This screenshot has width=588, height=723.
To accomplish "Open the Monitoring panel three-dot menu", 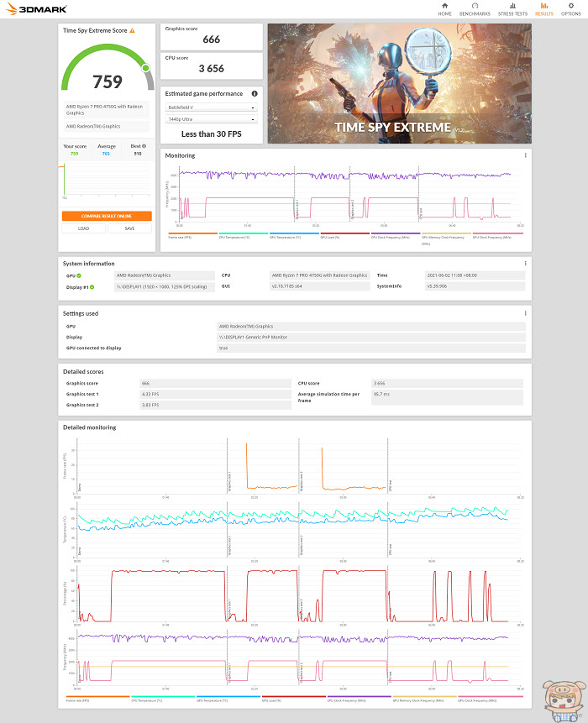I will (525, 155).
